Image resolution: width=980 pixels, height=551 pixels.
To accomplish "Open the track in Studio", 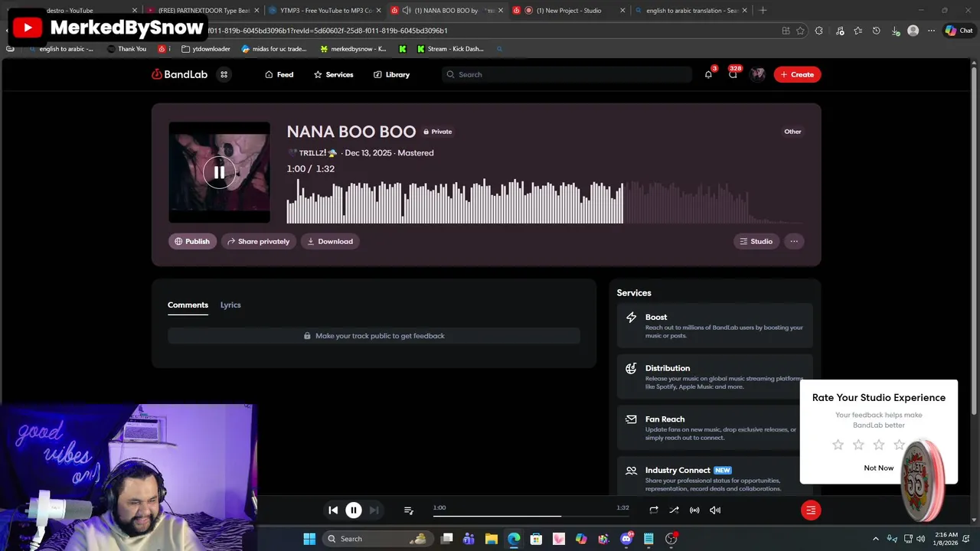I will pos(756,241).
